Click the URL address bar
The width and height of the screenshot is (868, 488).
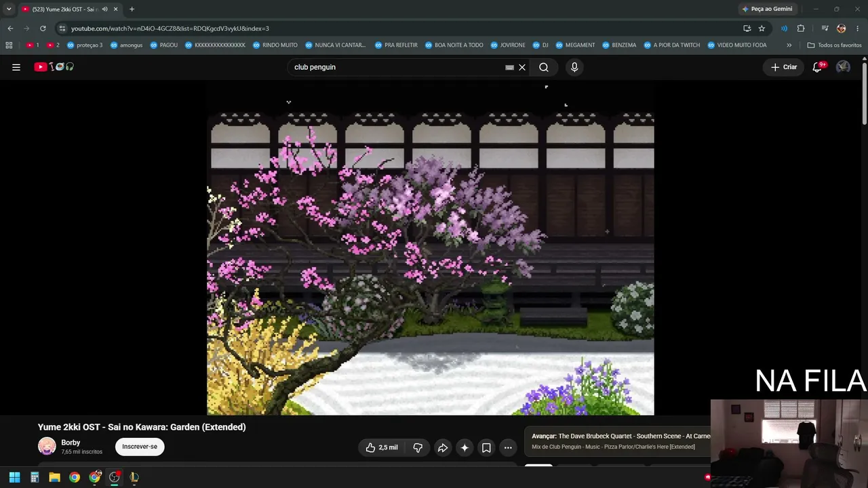click(400, 28)
